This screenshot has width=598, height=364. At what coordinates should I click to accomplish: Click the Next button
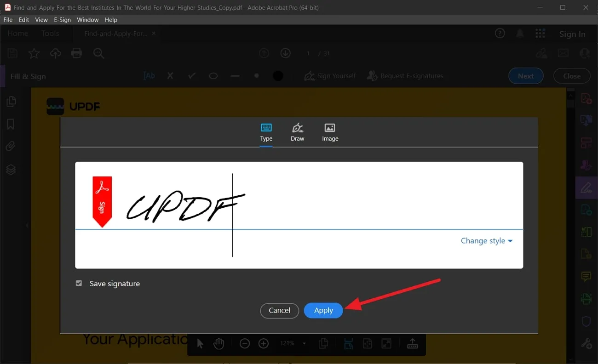(x=526, y=76)
